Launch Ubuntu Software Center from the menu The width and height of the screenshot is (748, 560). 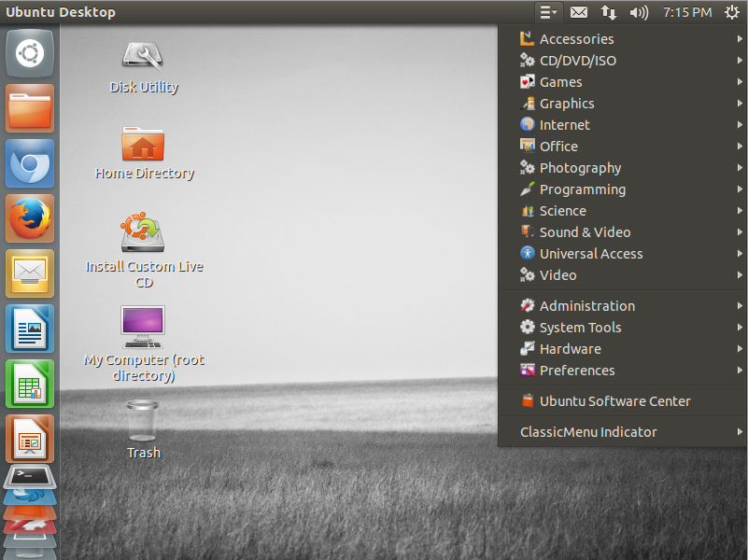[623, 401]
